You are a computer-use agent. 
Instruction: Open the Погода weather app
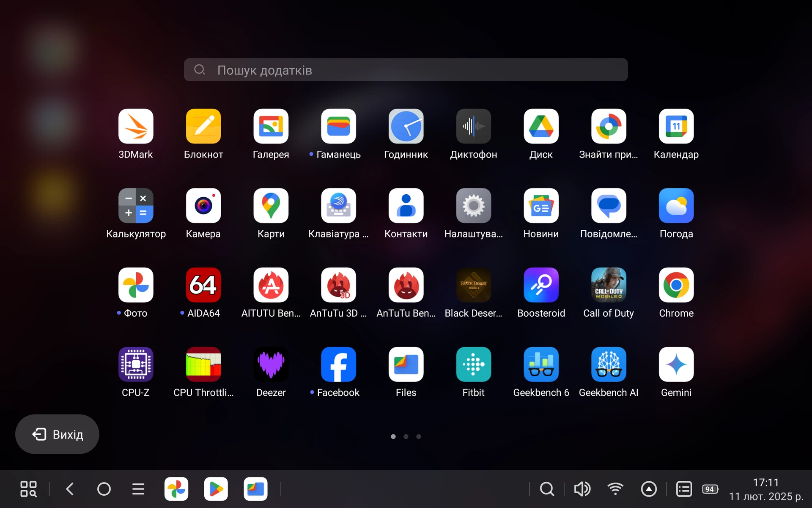pos(676,205)
